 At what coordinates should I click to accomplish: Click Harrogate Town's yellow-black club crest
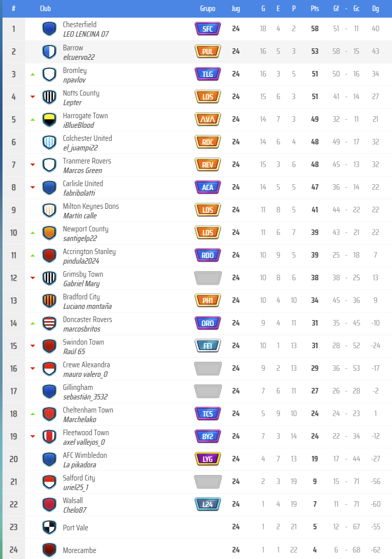tap(49, 120)
